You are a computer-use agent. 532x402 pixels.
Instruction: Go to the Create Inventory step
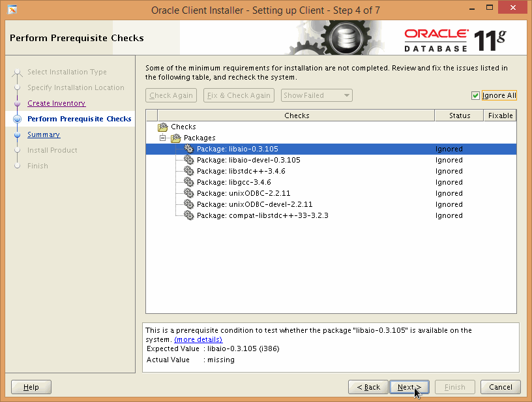56,103
